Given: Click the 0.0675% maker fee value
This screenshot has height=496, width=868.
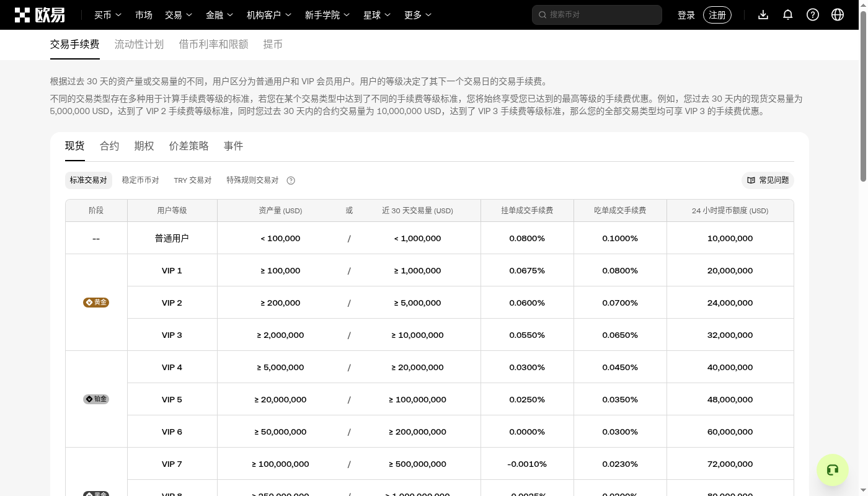Looking at the screenshot, I should point(528,271).
